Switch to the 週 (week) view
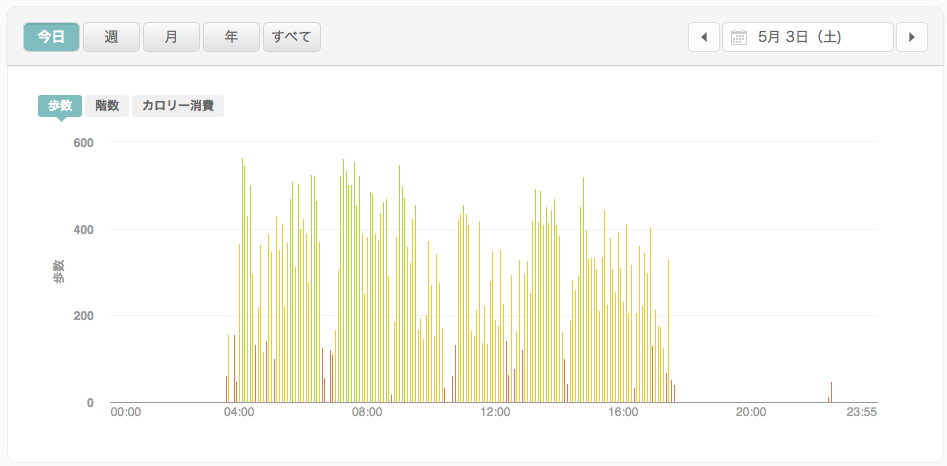Viewport: 947px width, 466px height. click(x=111, y=37)
